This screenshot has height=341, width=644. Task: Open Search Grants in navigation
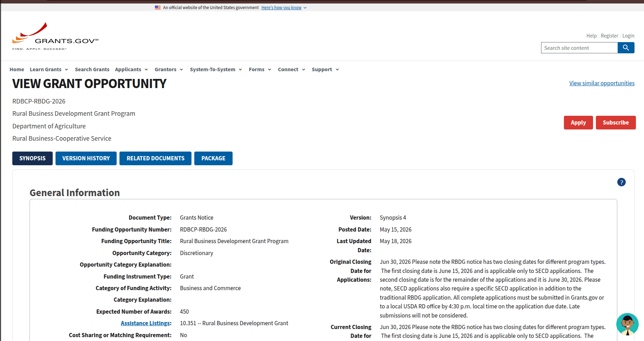[92, 69]
